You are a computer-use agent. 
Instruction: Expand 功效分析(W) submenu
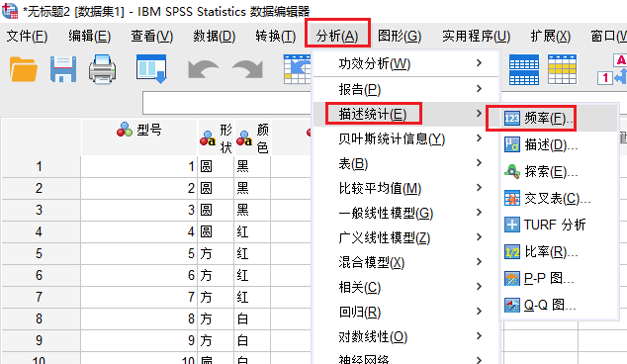(x=405, y=63)
